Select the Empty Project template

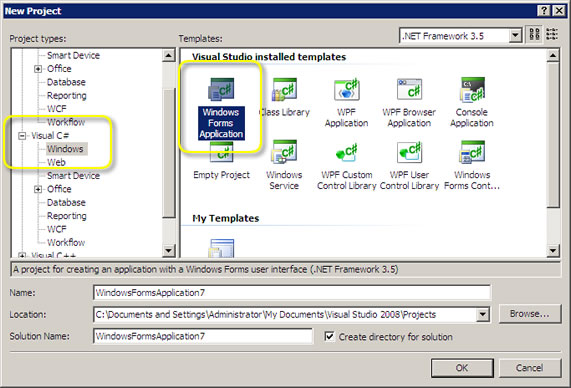click(221, 160)
